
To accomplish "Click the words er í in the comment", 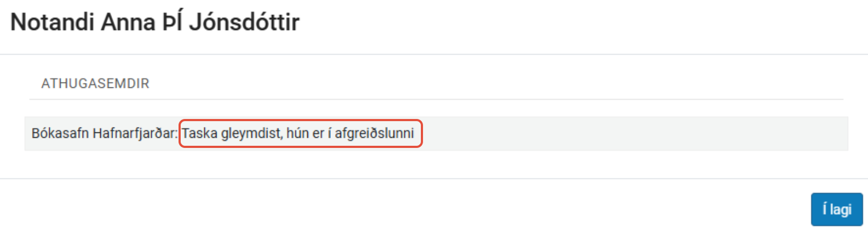I will [322, 133].
